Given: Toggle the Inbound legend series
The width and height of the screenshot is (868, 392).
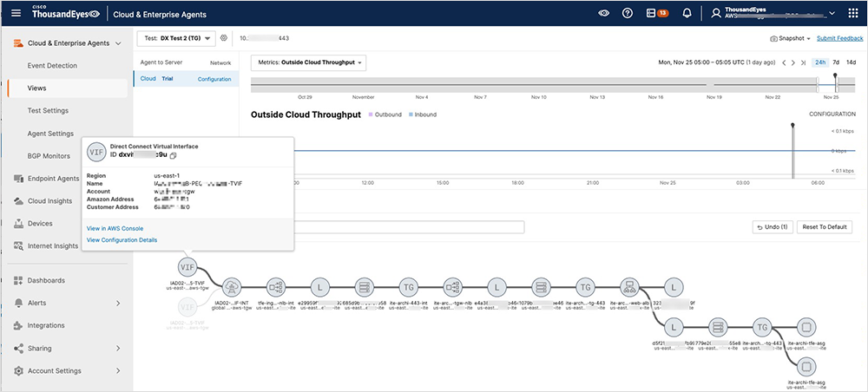Looking at the screenshot, I should click(422, 114).
